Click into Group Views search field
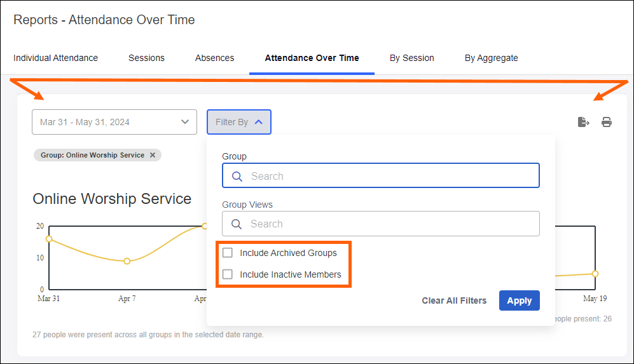 (x=388, y=224)
